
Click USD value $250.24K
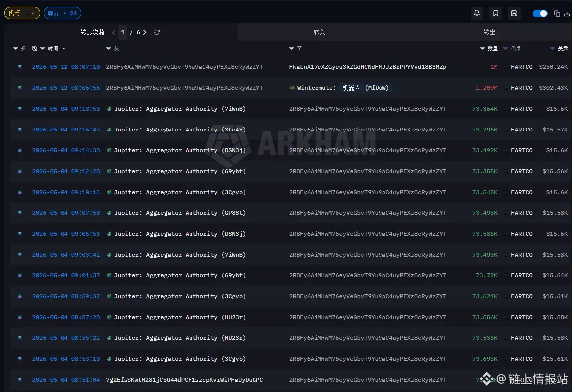pyautogui.click(x=553, y=67)
